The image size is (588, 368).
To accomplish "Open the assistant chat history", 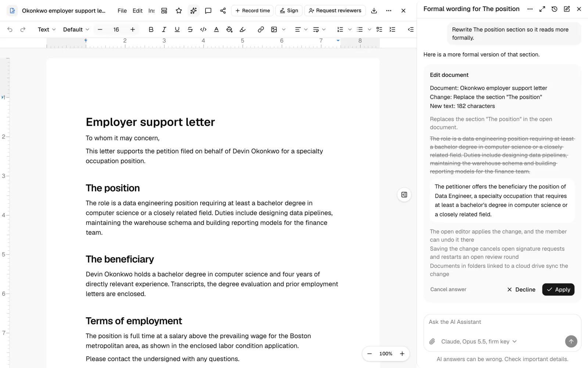I will pyautogui.click(x=555, y=9).
